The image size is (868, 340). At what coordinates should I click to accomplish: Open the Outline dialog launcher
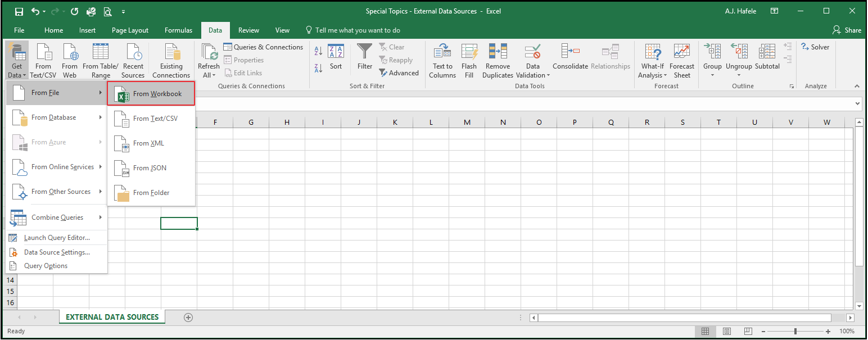[792, 87]
